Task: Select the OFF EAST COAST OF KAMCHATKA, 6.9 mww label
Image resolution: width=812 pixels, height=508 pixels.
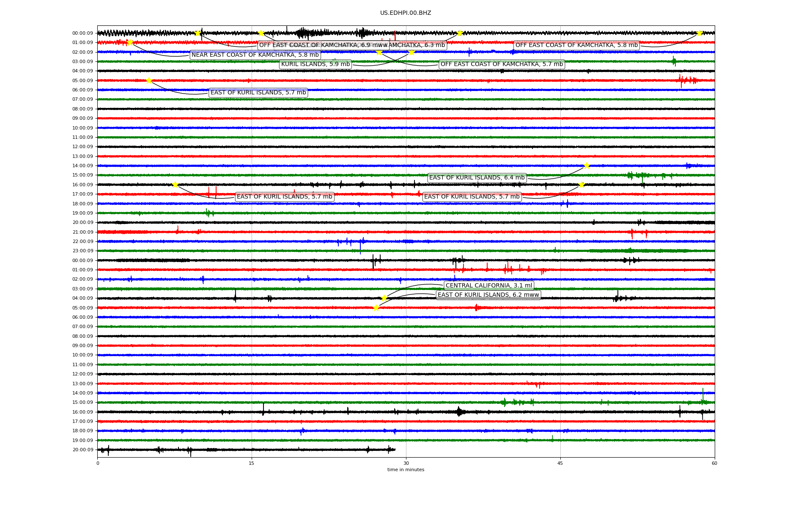Action: pos(324,45)
